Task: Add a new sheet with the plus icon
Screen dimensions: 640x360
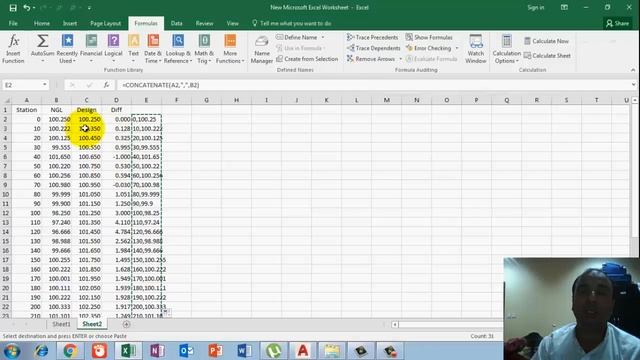Action: click(x=127, y=324)
